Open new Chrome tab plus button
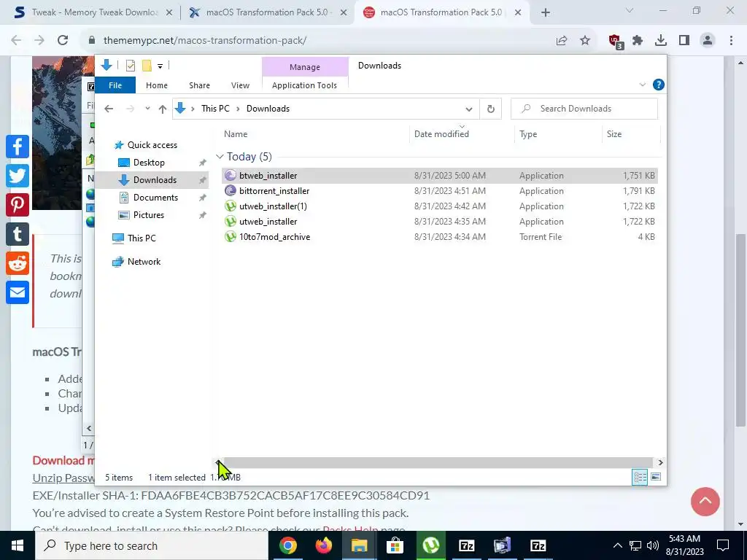 point(546,12)
